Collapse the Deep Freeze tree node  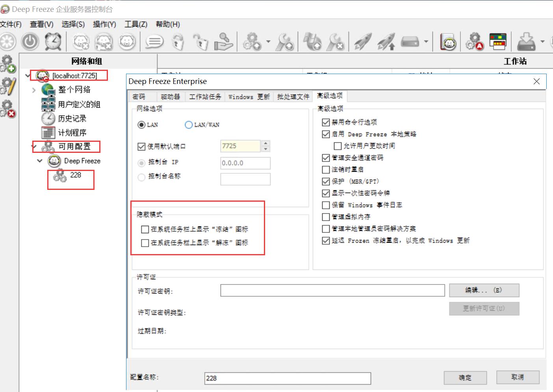[40, 161]
